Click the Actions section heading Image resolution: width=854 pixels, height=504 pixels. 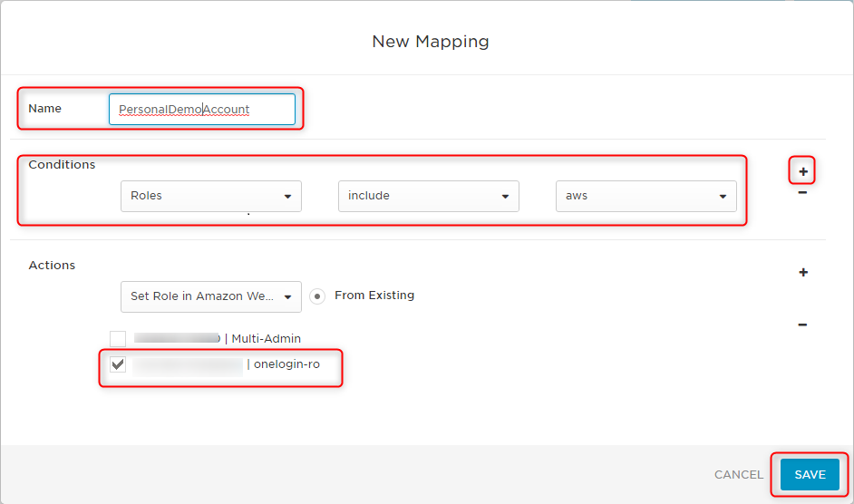click(x=52, y=266)
